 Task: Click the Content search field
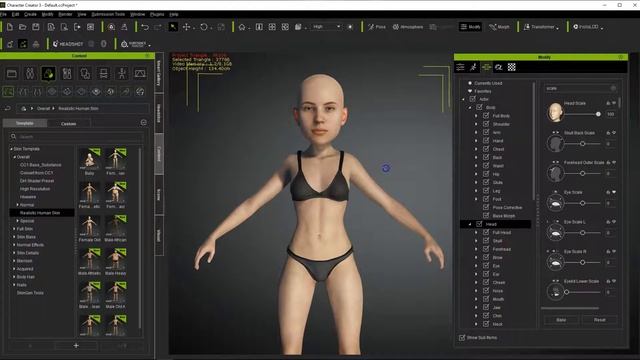[77, 136]
